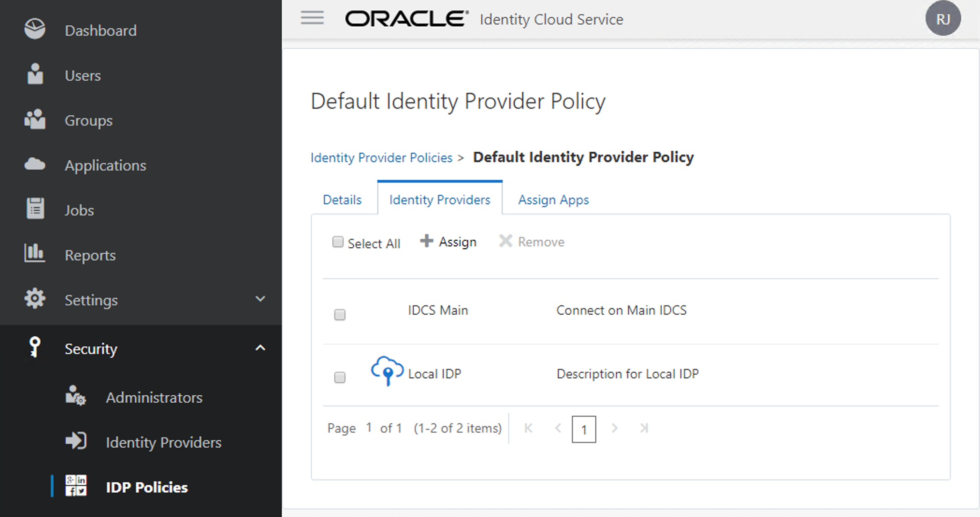The width and height of the screenshot is (980, 517).
Task: Click the plus icon beside Assign
Action: click(426, 241)
